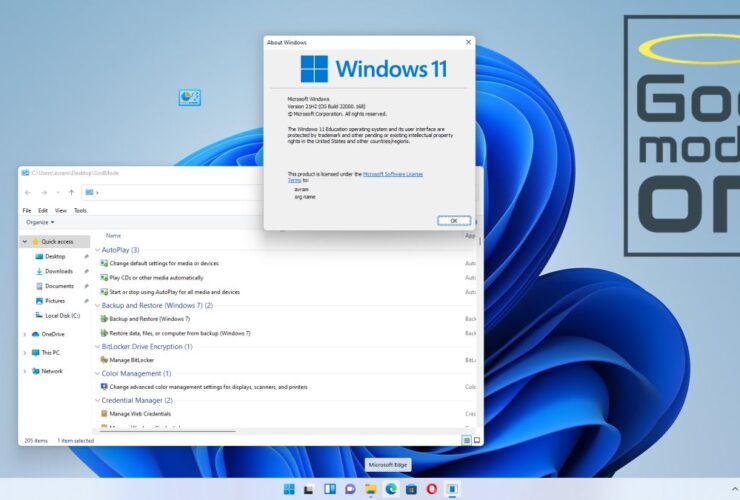Go back in File Explorer
The image size is (740, 500).
coord(28,192)
